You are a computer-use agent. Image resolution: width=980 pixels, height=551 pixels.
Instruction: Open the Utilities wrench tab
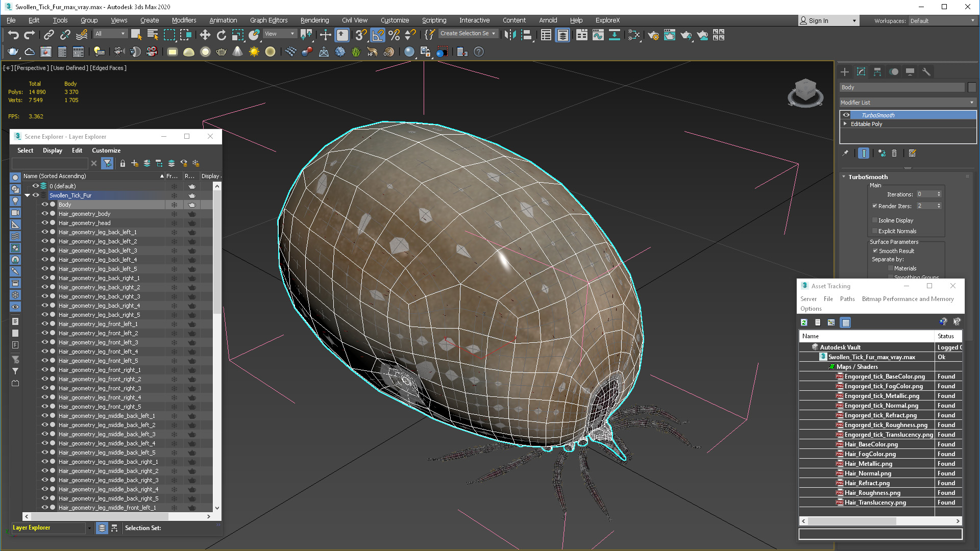(926, 72)
